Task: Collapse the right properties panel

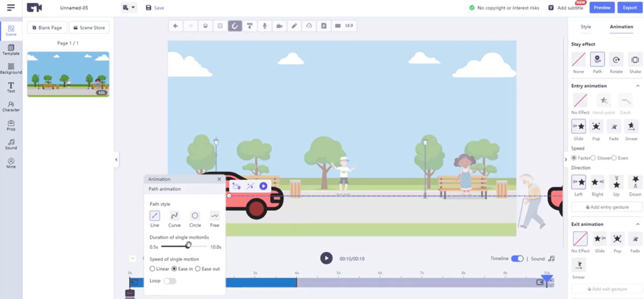Action: tap(566, 159)
